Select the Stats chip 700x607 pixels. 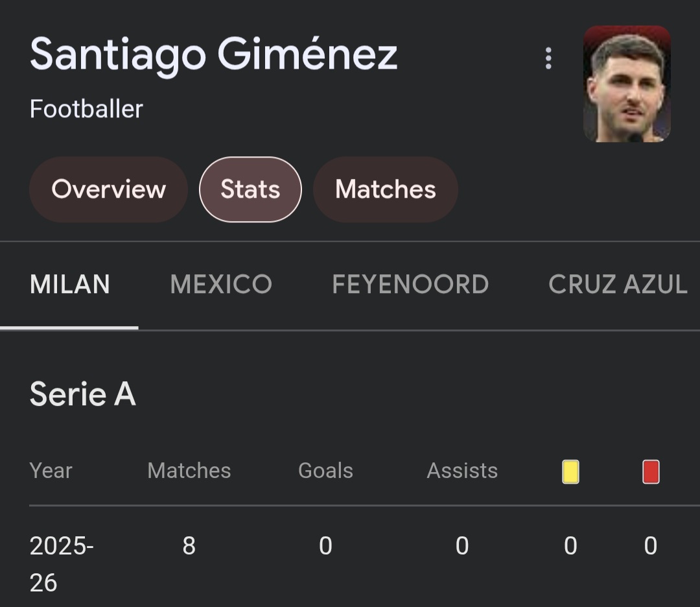tap(250, 189)
